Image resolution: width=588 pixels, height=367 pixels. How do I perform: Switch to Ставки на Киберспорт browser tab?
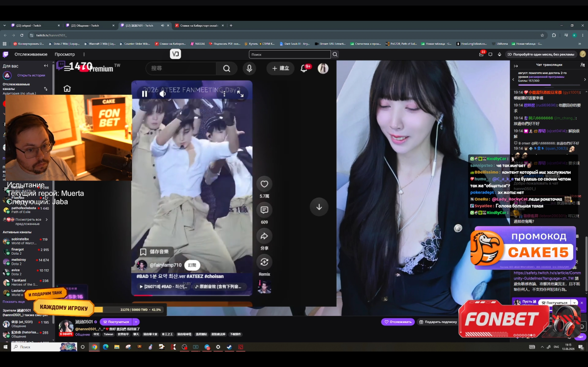(x=199, y=25)
